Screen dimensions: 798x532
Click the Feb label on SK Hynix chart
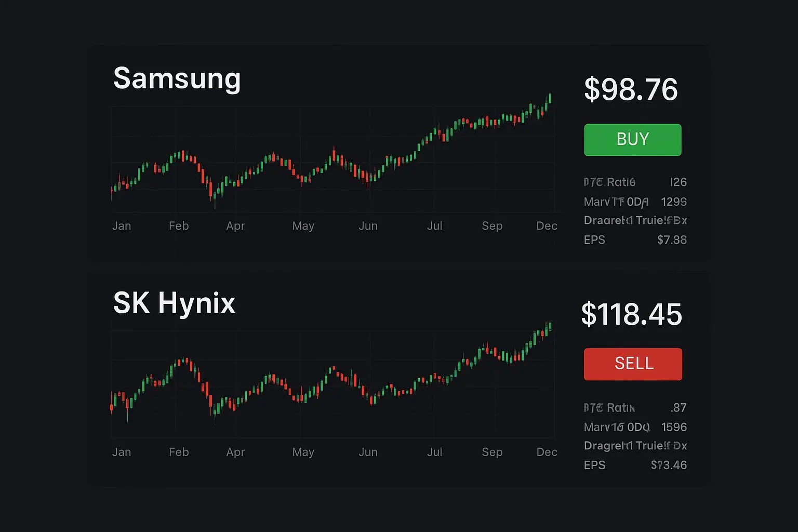tap(179, 452)
